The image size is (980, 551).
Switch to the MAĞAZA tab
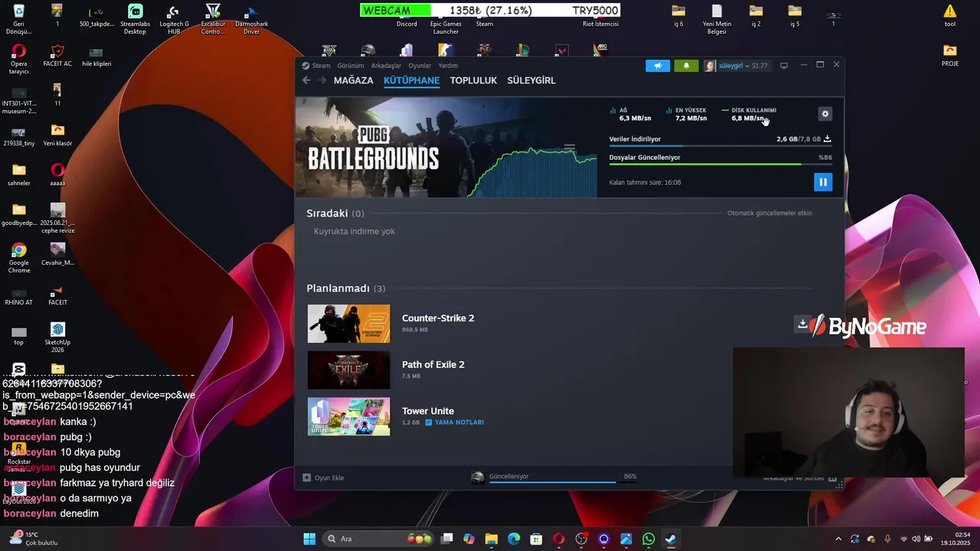tap(353, 80)
